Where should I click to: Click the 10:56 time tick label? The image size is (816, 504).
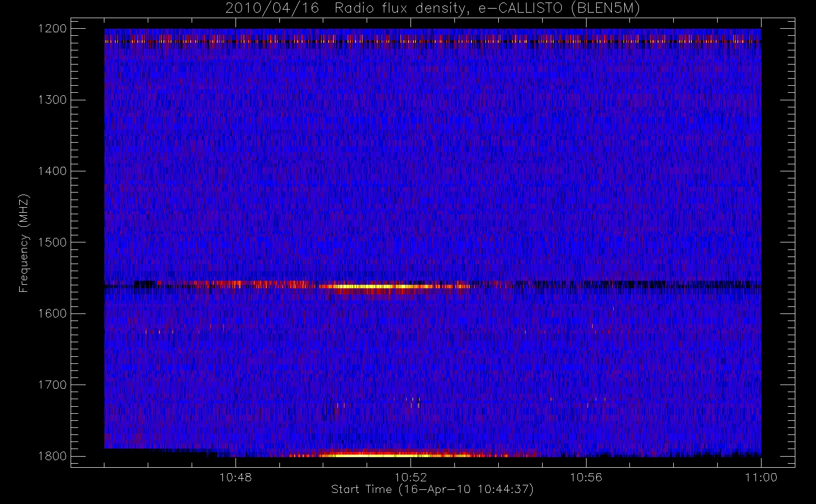[x=586, y=477]
